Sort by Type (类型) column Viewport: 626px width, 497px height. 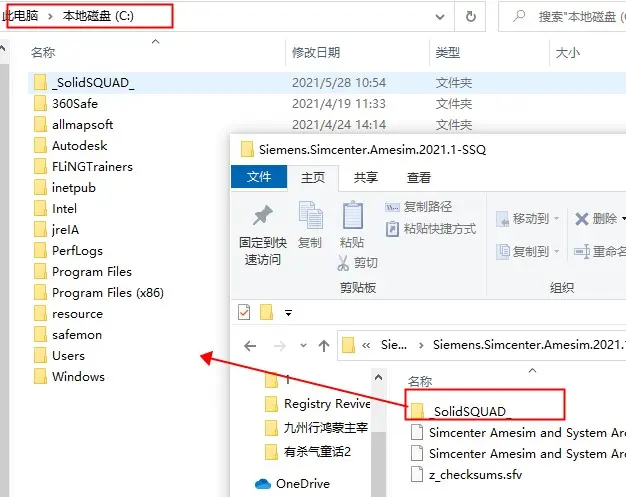448,53
